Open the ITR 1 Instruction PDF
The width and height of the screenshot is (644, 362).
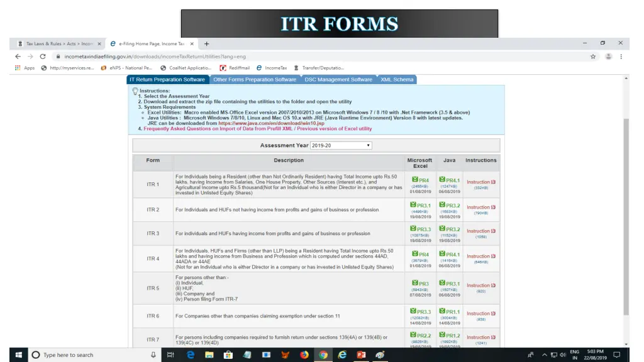pos(481,182)
